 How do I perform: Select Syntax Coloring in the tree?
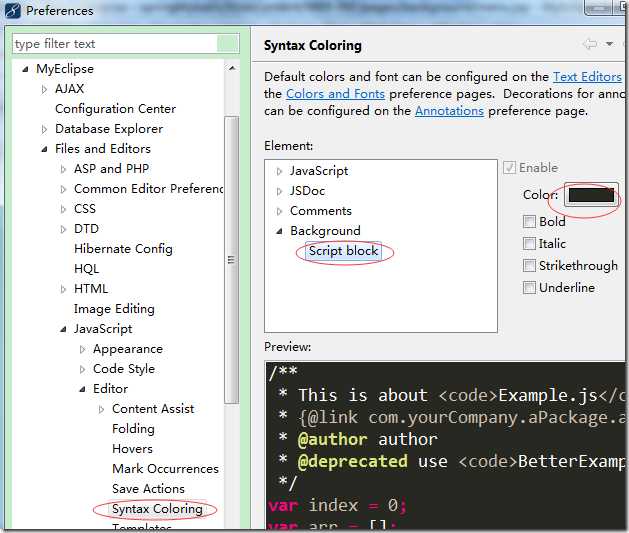[x=157, y=509]
